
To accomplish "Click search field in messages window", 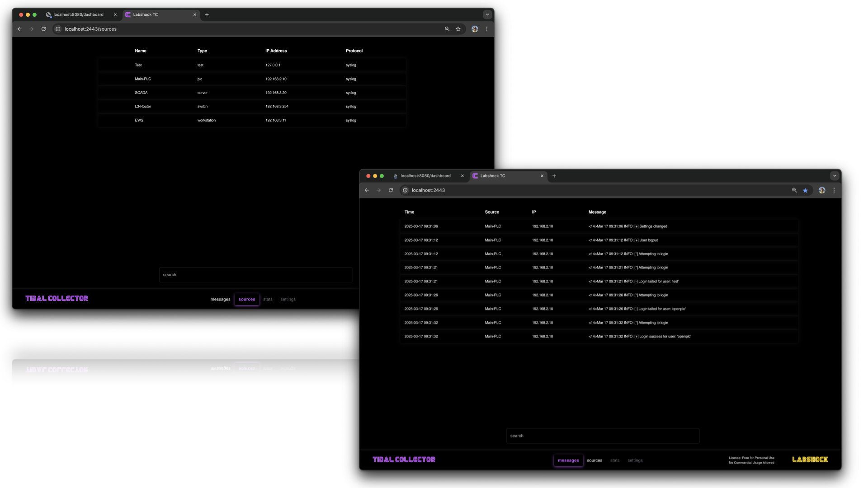I will point(603,436).
